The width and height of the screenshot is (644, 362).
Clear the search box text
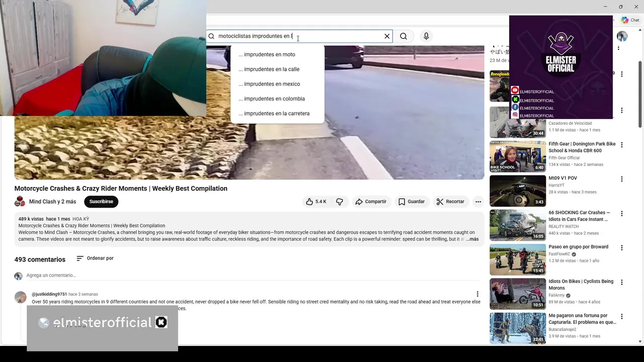coord(387,36)
